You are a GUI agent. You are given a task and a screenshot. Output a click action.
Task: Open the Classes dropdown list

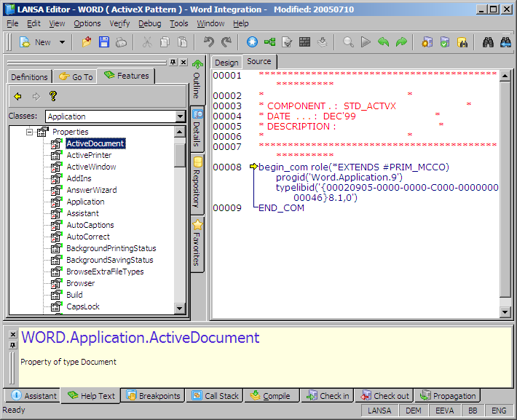pos(181,116)
